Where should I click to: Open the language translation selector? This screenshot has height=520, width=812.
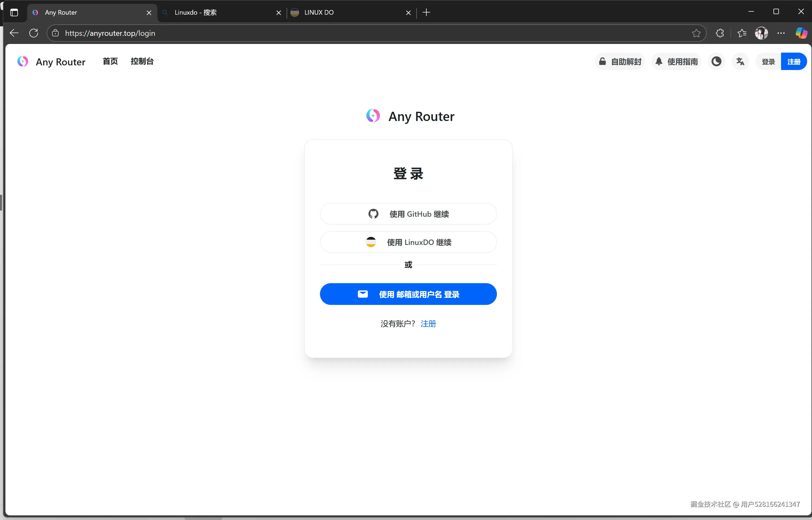click(740, 62)
